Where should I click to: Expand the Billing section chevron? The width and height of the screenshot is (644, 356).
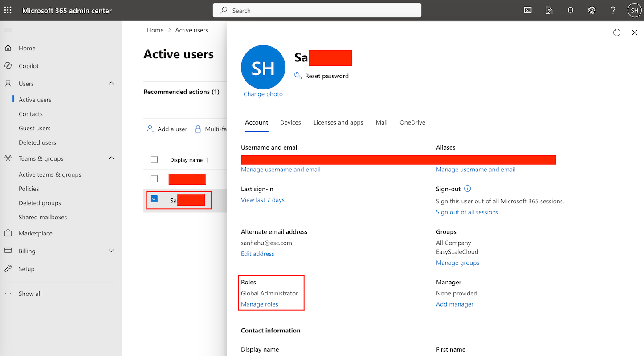pos(111,251)
